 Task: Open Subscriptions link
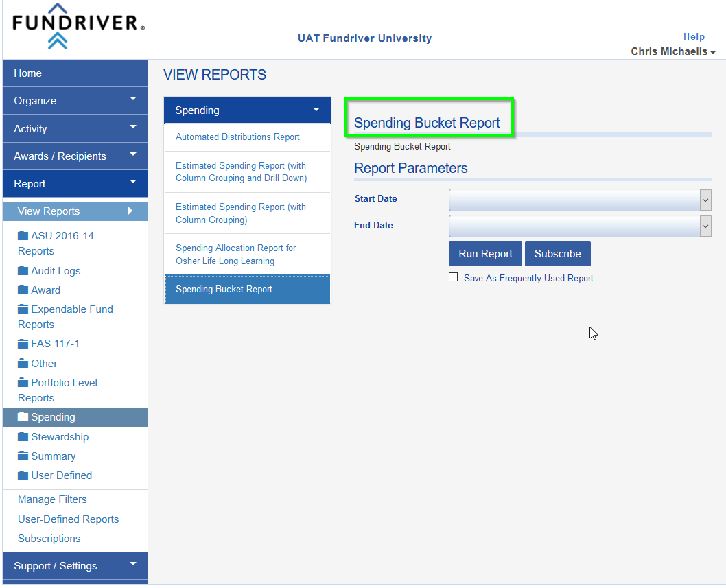[49, 539]
